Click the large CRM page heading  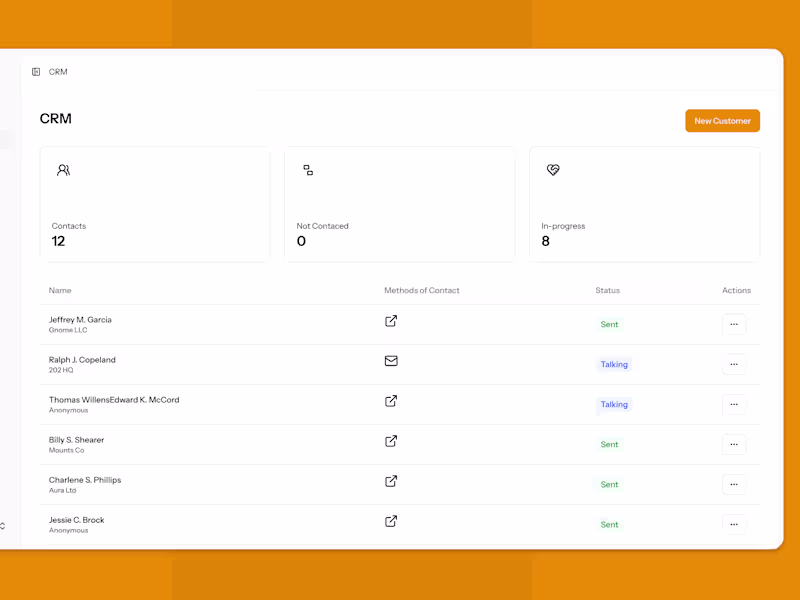coord(56,119)
